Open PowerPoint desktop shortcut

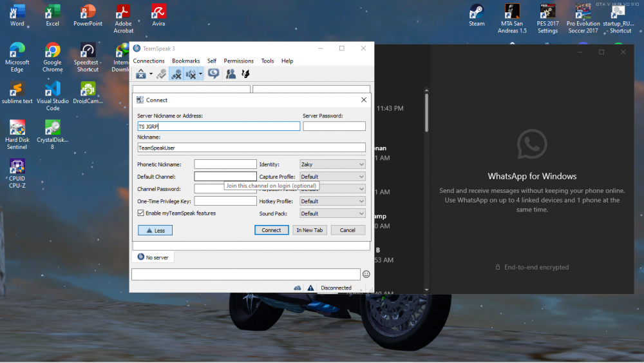click(88, 15)
